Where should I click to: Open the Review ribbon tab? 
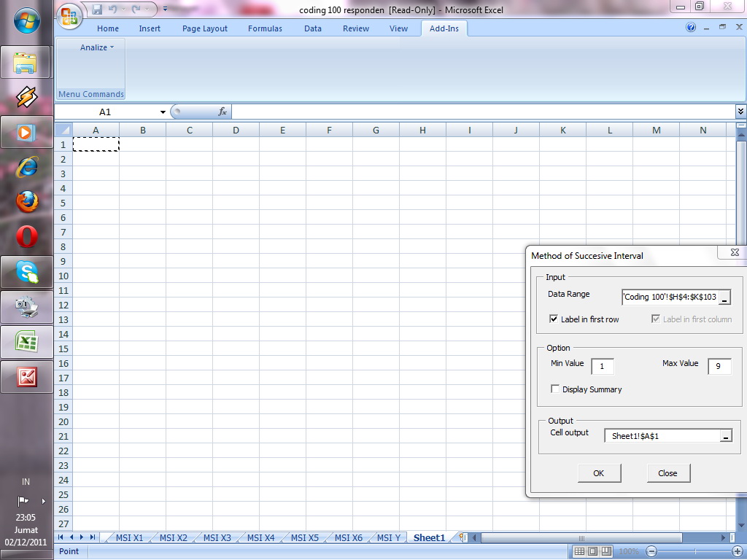point(356,28)
